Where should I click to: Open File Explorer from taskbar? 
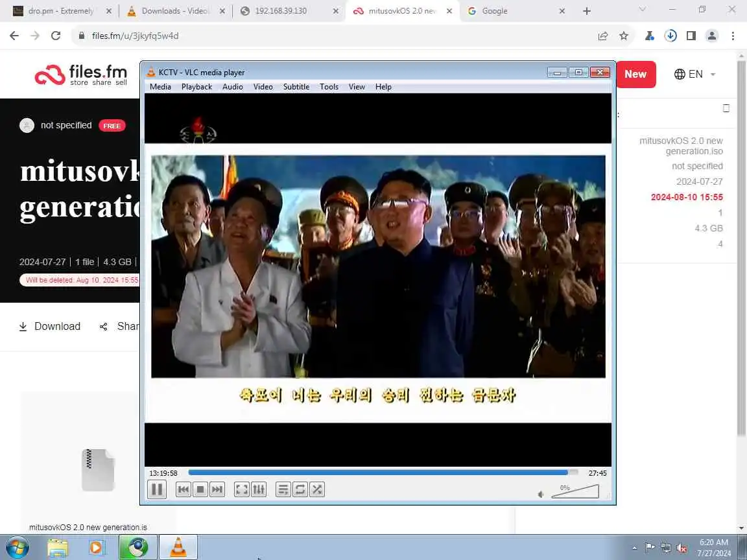coord(58,547)
